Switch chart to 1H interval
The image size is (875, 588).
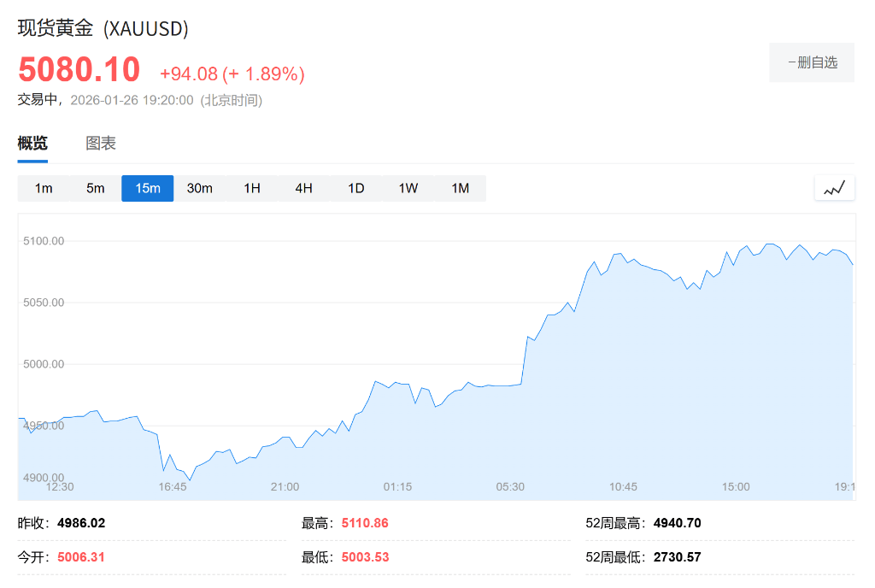pyautogui.click(x=252, y=188)
